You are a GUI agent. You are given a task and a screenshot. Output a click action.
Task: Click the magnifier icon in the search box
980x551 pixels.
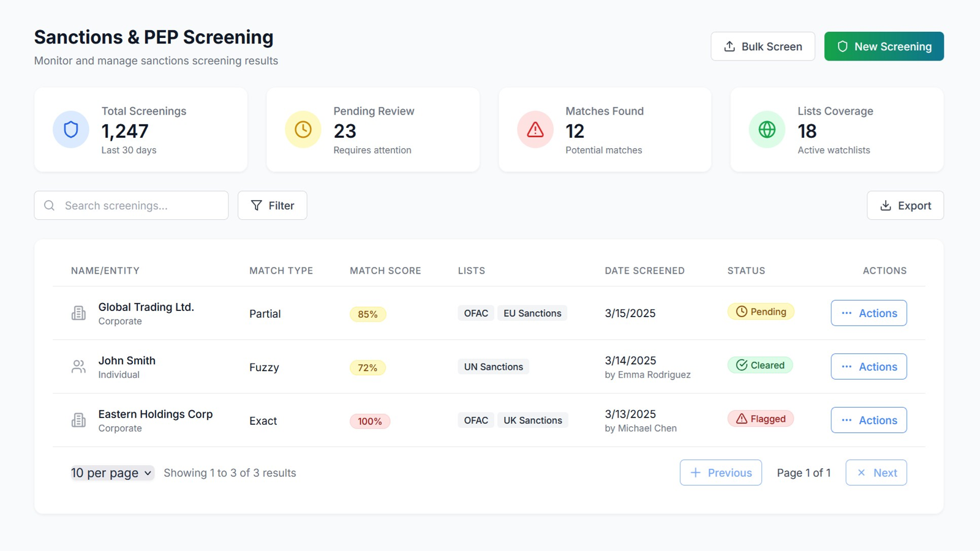point(50,206)
